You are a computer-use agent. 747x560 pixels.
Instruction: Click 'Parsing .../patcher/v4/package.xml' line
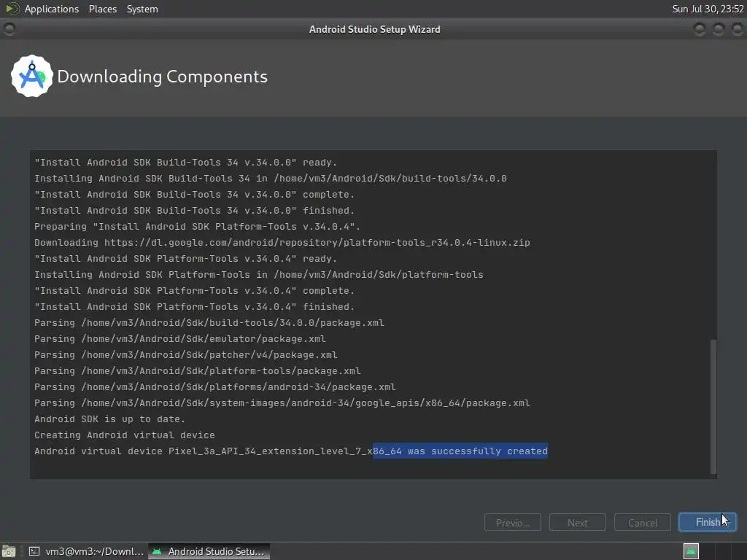(186, 355)
